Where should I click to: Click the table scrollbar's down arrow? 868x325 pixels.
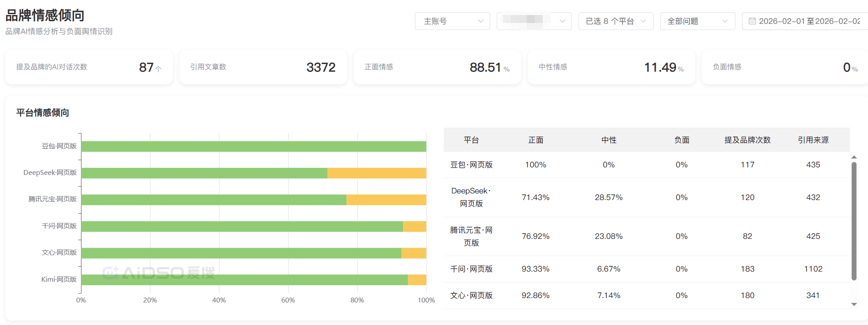pyautogui.click(x=854, y=304)
